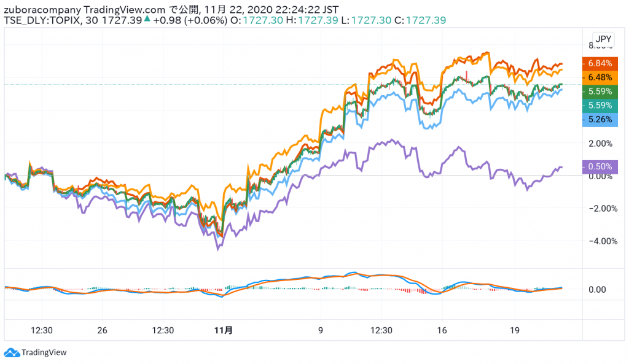The image size is (629, 364).
Task: Select the red-orange 6.84% price label
Action: (x=599, y=63)
